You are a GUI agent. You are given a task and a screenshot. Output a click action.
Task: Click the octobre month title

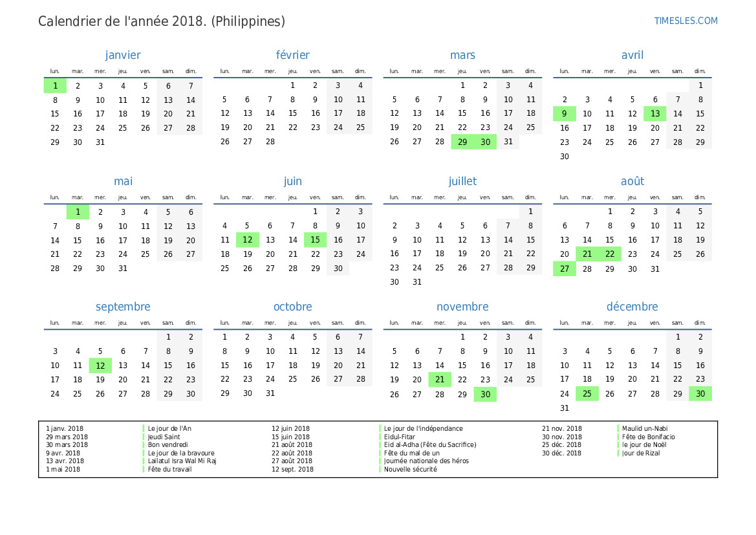tap(292, 307)
